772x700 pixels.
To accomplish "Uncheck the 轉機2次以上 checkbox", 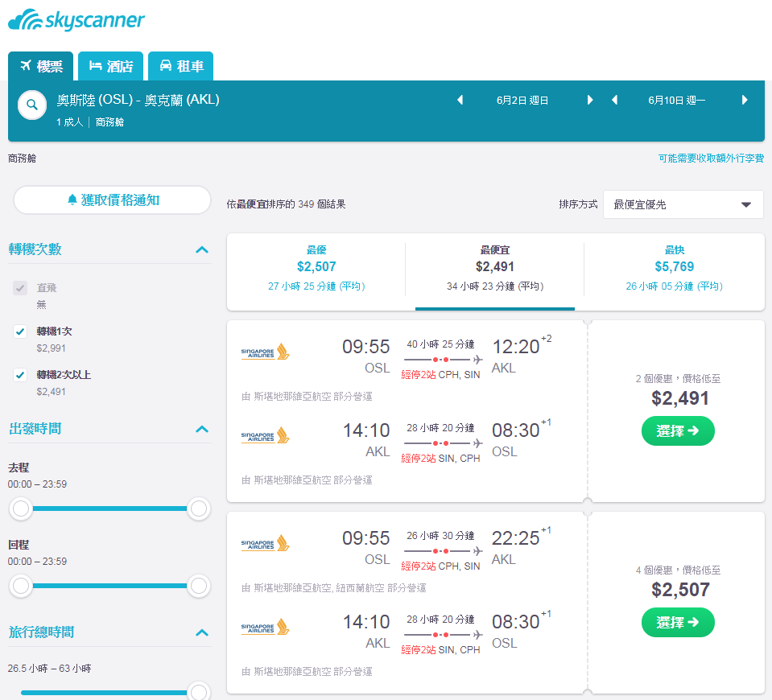I will click(20, 375).
